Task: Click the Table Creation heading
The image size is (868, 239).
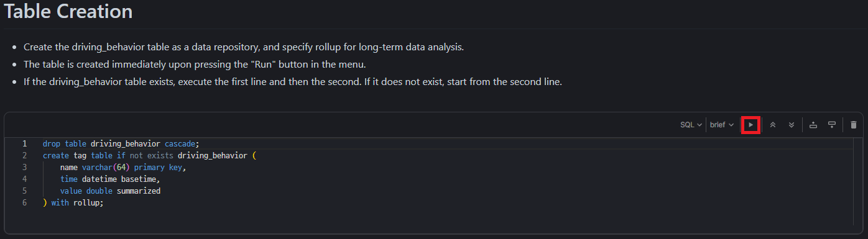Action: coord(68,11)
